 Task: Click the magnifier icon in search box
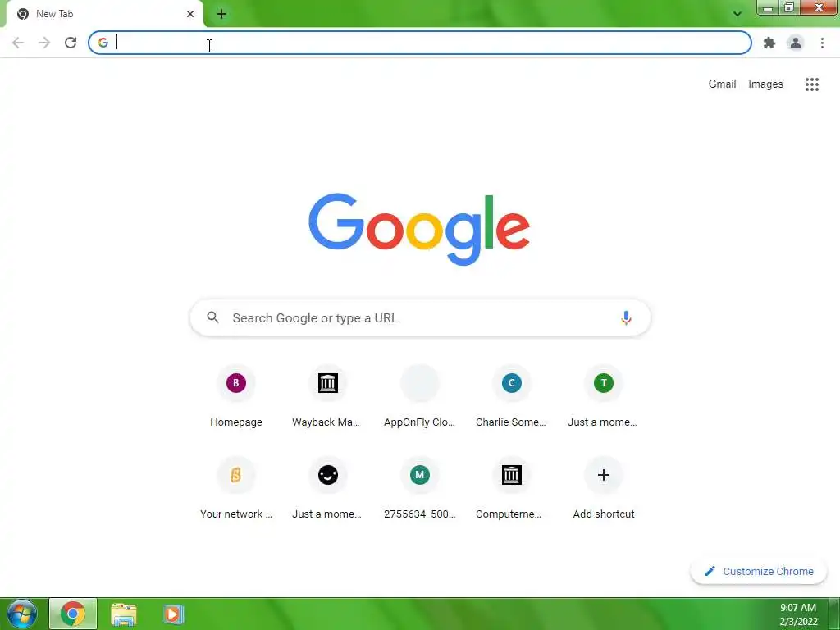point(212,317)
